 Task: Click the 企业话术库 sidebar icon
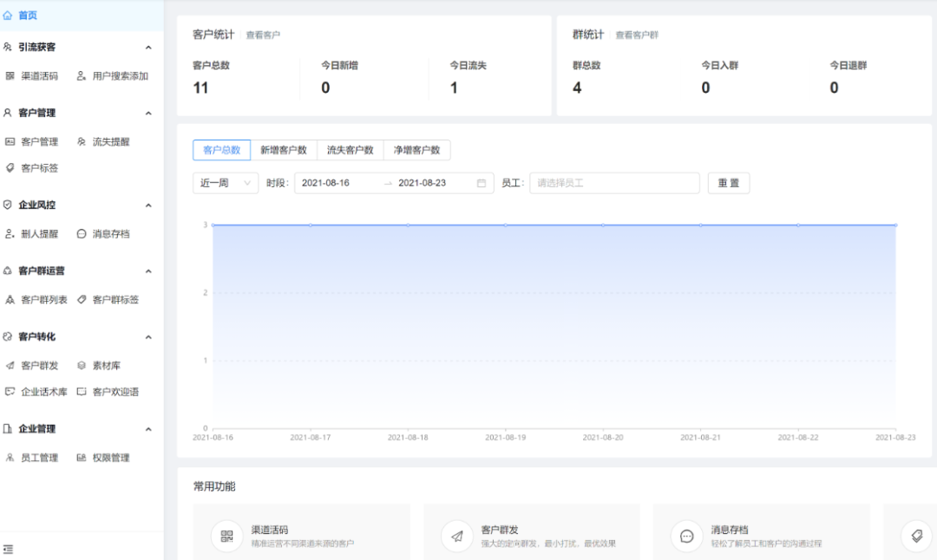[x=10, y=392]
